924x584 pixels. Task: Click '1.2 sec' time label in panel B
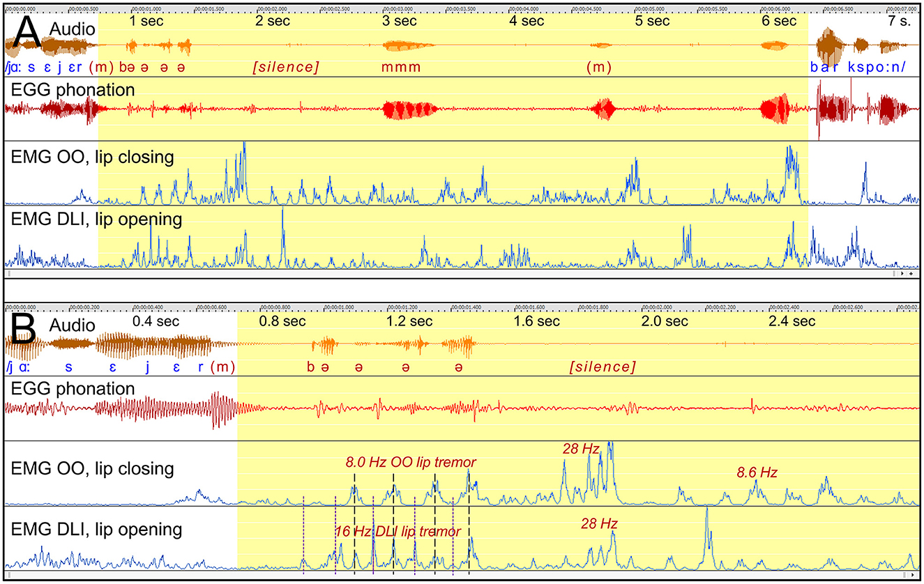tap(410, 321)
